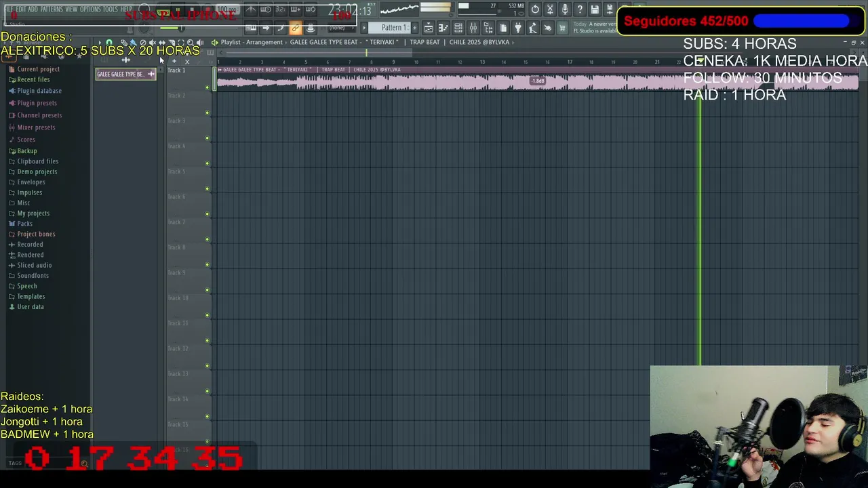Click the record button in transport

coord(208,9)
